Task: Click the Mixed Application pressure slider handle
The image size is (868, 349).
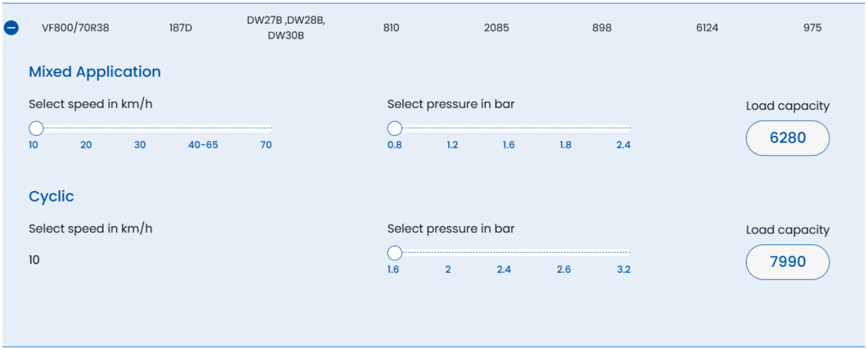Action: [395, 128]
